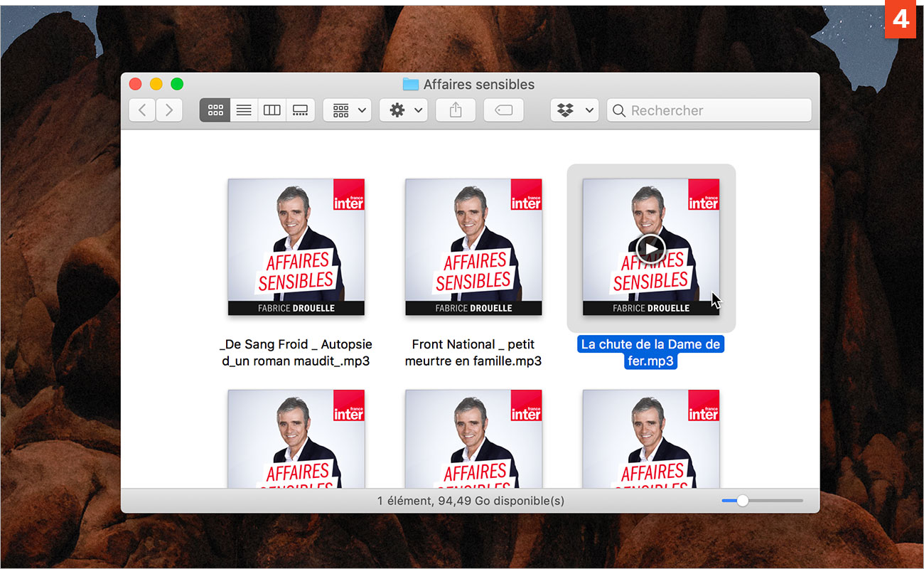Viewport: 924px width, 569px height.
Task: Click the La chute de la Dame de fer.mp3 filename
Action: tap(650, 353)
